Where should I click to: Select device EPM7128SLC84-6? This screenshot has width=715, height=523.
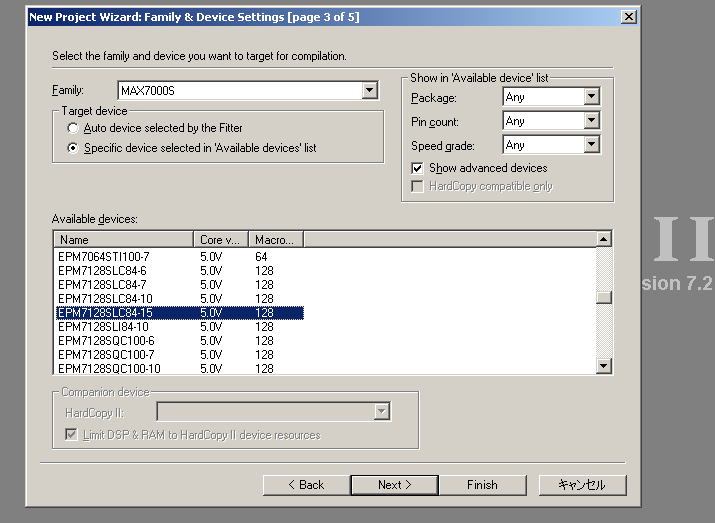(x=102, y=271)
